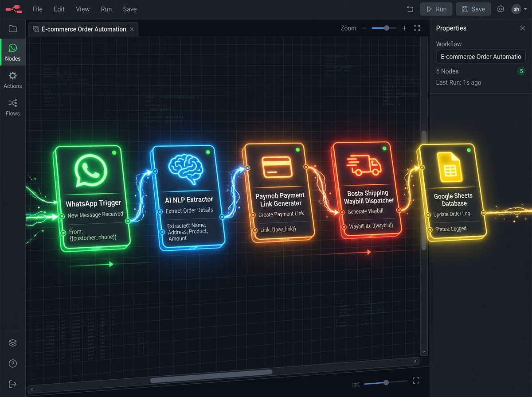
Task: Click the Paymob node output port
Action: coord(306,167)
